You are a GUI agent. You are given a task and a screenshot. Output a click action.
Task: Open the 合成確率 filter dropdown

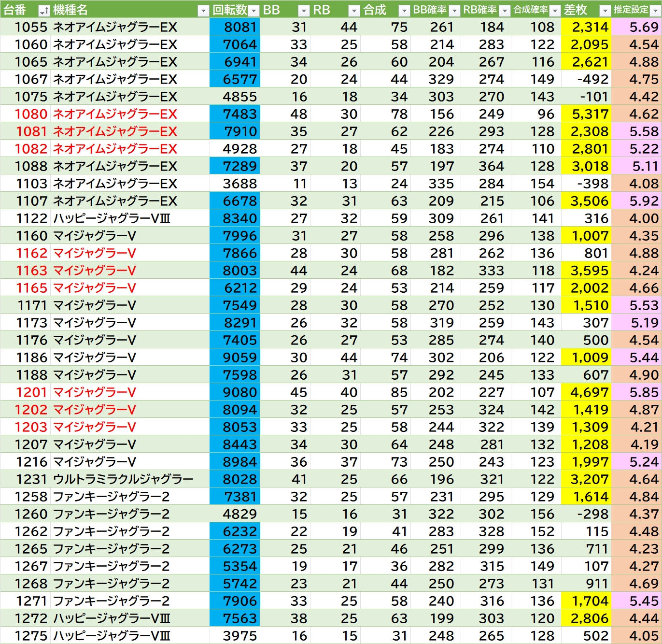click(x=555, y=11)
